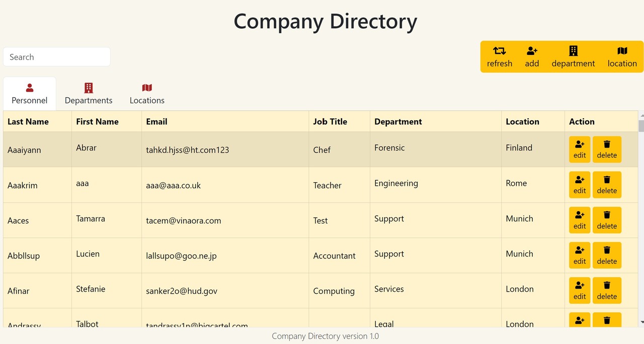Edit the Aaces Tamarra entry
This screenshot has width=644, height=344.
point(580,220)
